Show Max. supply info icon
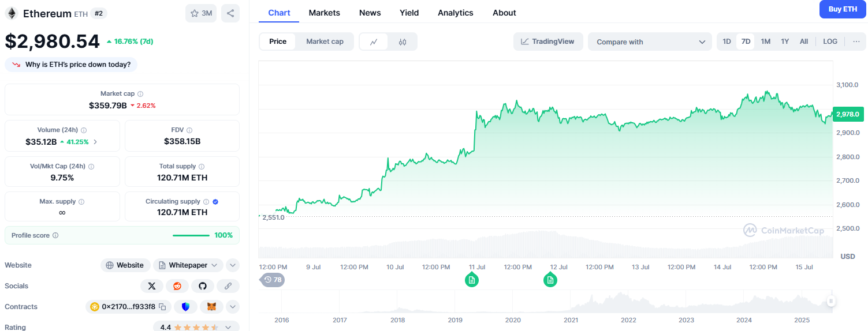This screenshot has height=331, width=868. tap(81, 202)
